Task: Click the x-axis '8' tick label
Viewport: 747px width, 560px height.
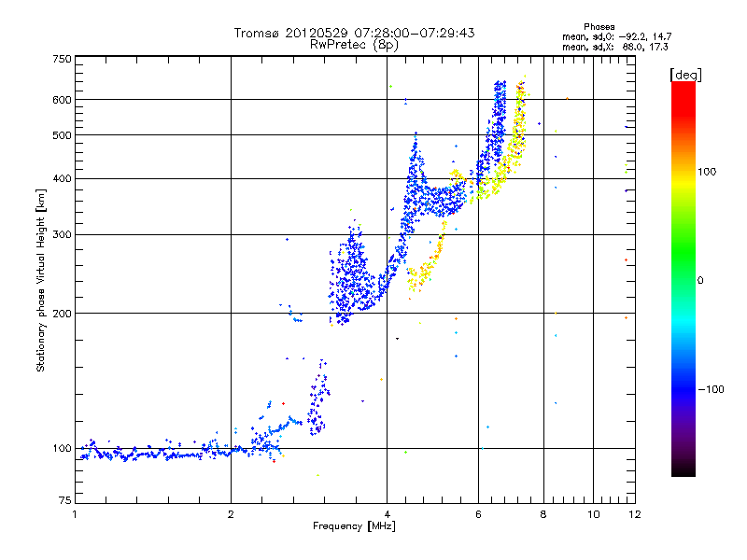Action: click(543, 514)
